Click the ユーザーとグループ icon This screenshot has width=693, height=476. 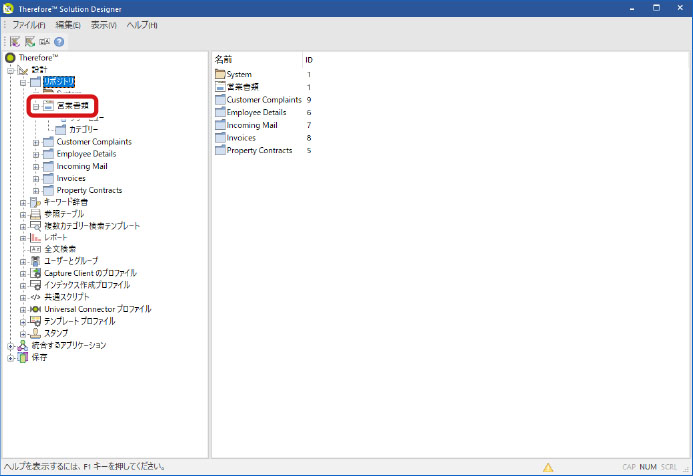tap(35, 261)
